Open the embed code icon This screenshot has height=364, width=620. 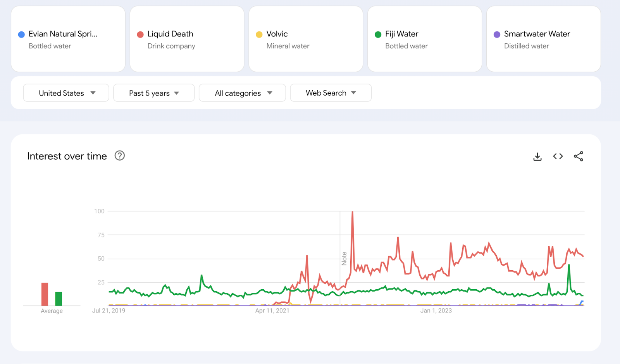pos(558,156)
